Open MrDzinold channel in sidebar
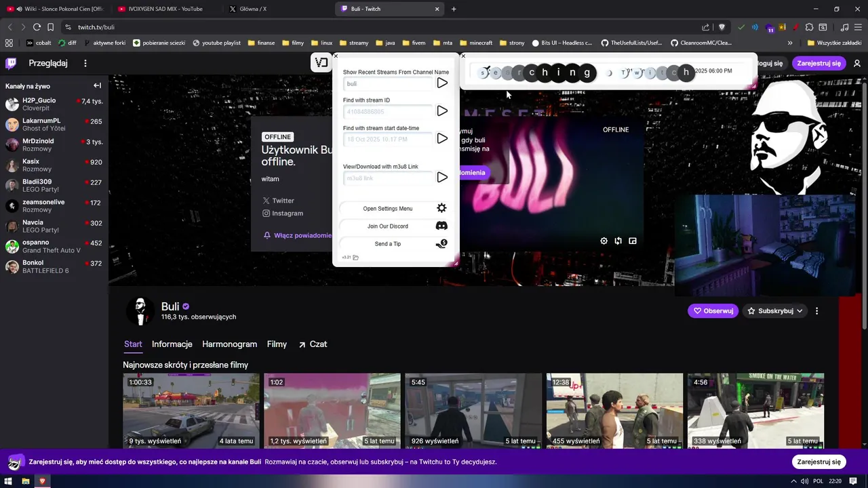The width and height of the screenshot is (868, 488). click(x=54, y=145)
